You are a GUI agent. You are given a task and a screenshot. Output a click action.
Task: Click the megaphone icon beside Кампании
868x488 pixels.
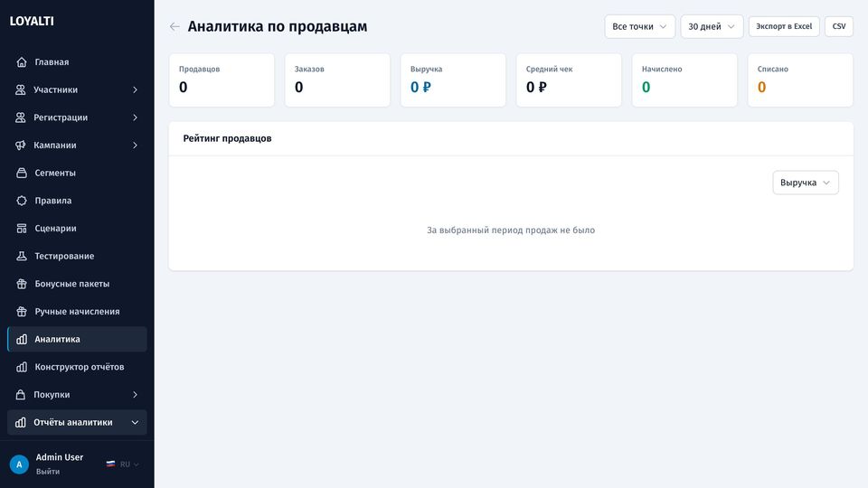coord(21,145)
